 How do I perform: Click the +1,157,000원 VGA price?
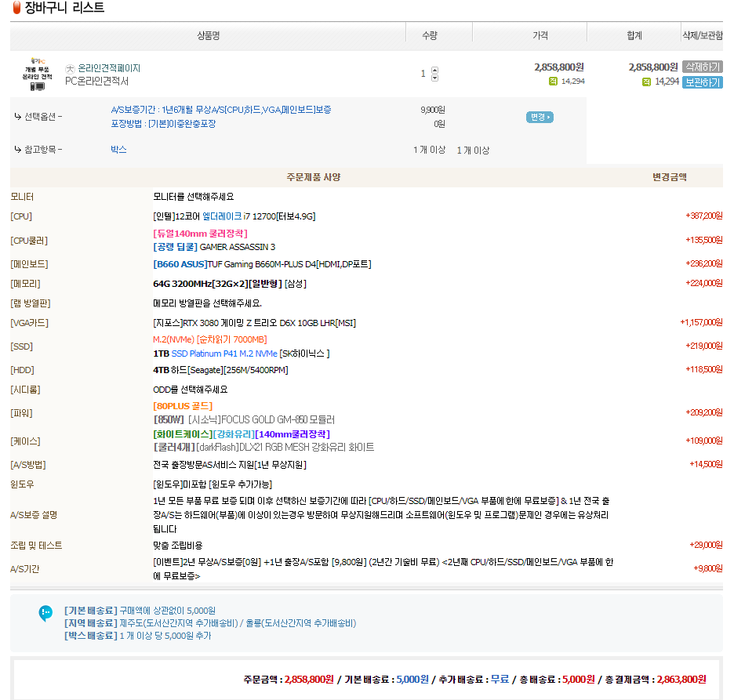coord(701,322)
